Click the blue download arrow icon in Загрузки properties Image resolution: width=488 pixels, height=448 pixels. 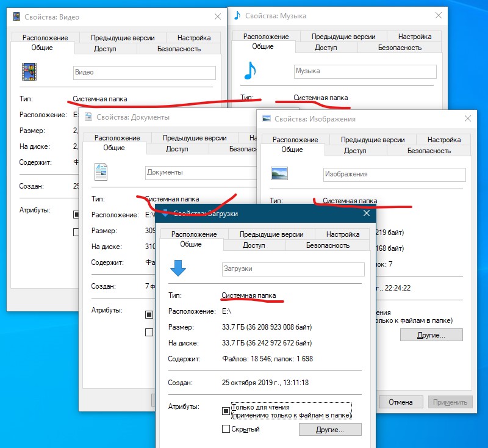(x=178, y=268)
